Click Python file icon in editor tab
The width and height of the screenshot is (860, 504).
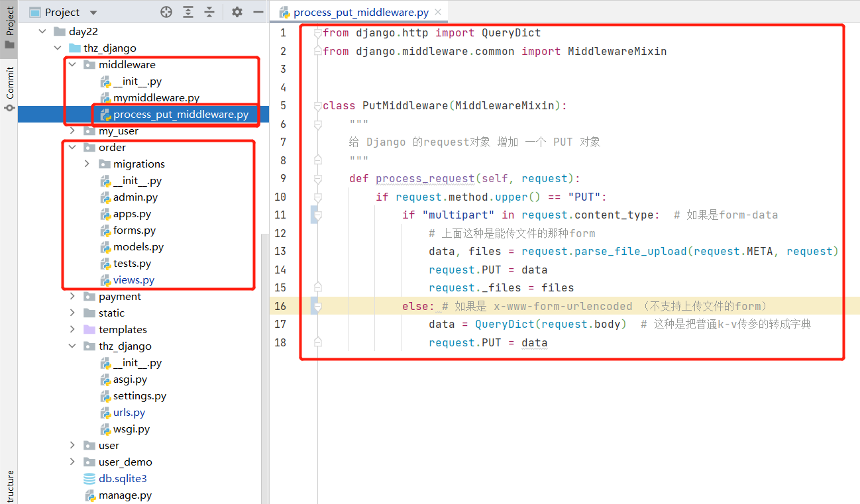(x=284, y=13)
